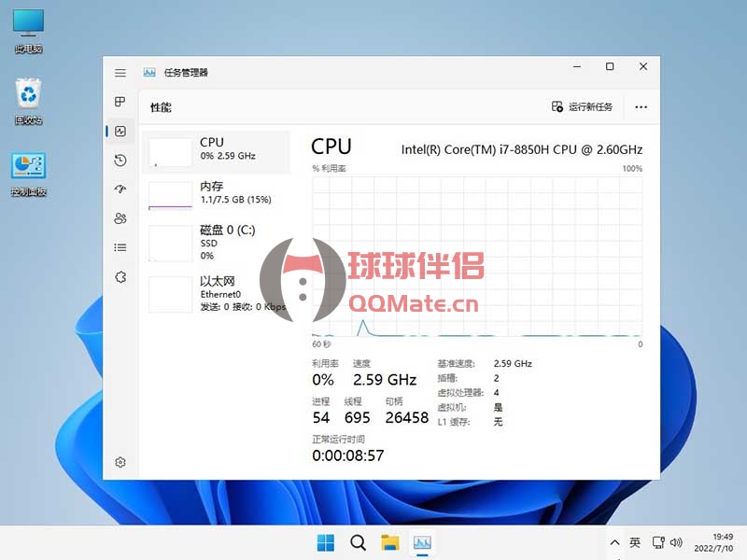Open the Processes page in sidebar
The image size is (747, 560).
point(120,102)
